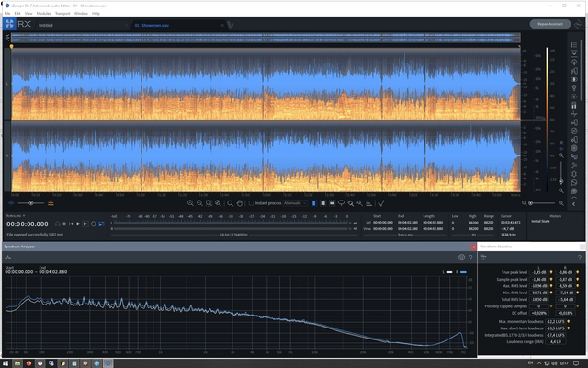Screen dimensions: 588x368
Task: Click Initial State in History panel
Action: coord(540,222)
